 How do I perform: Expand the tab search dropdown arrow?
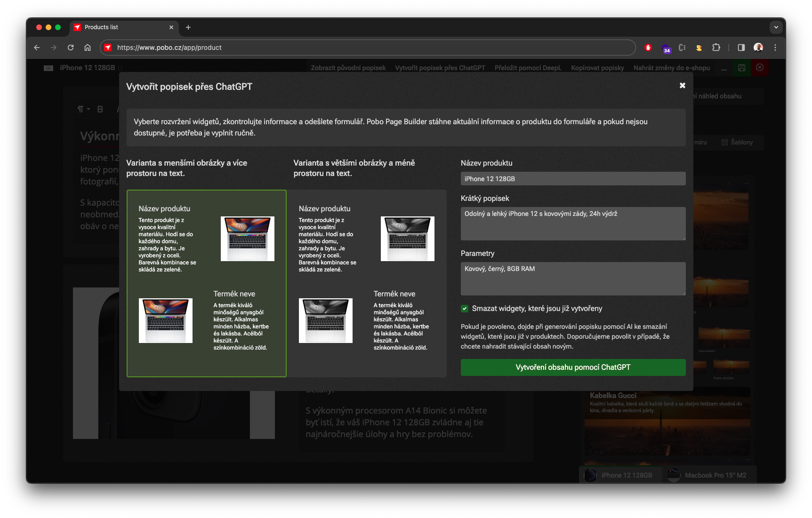coord(776,27)
